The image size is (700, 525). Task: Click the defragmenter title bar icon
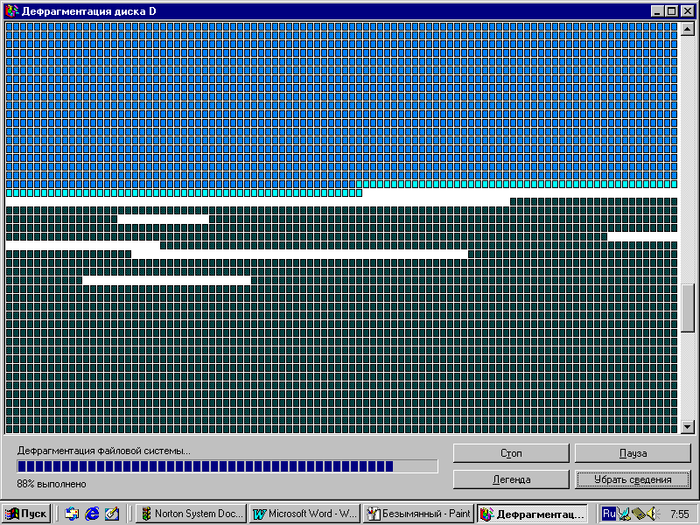tap(12, 11)
